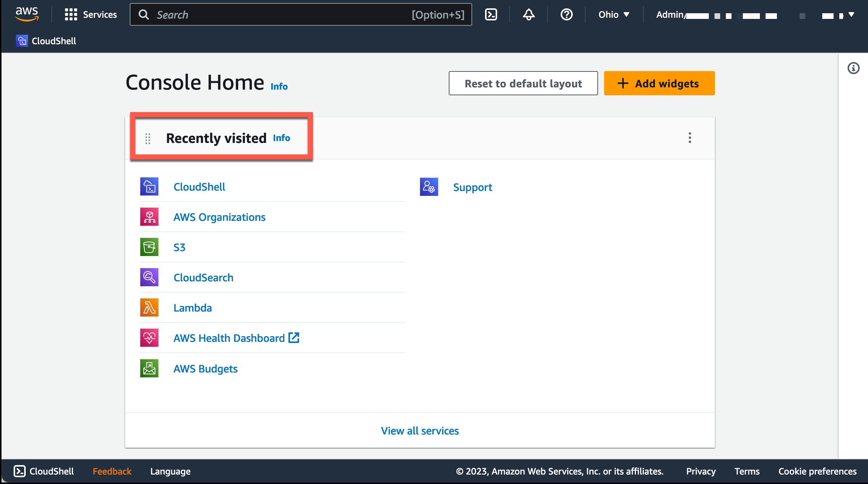
Task: Click the Ohio region dropdown
Action: (614, 15)
